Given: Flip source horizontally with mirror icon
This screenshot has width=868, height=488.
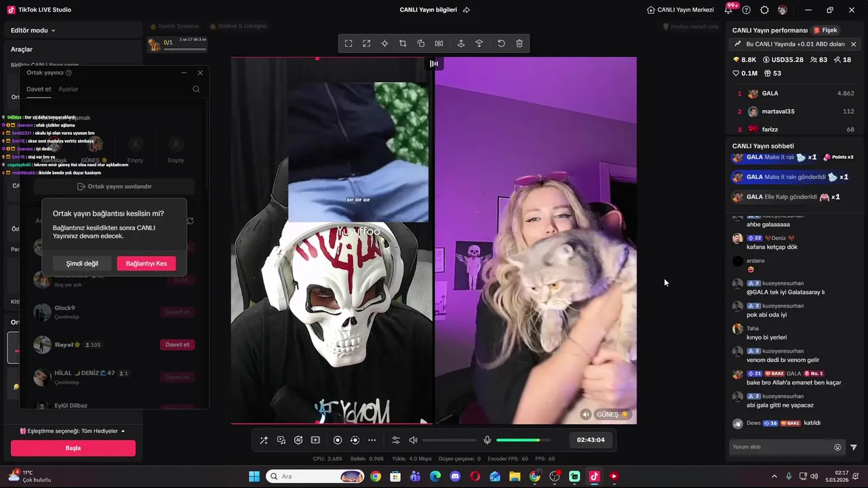Looking at the screenshot, I should (x=439, y=43).
